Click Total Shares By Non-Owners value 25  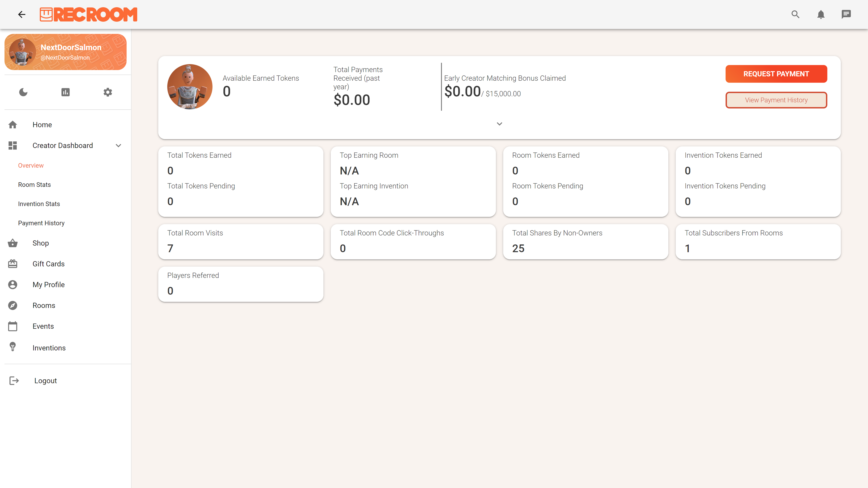click(518, 249)
